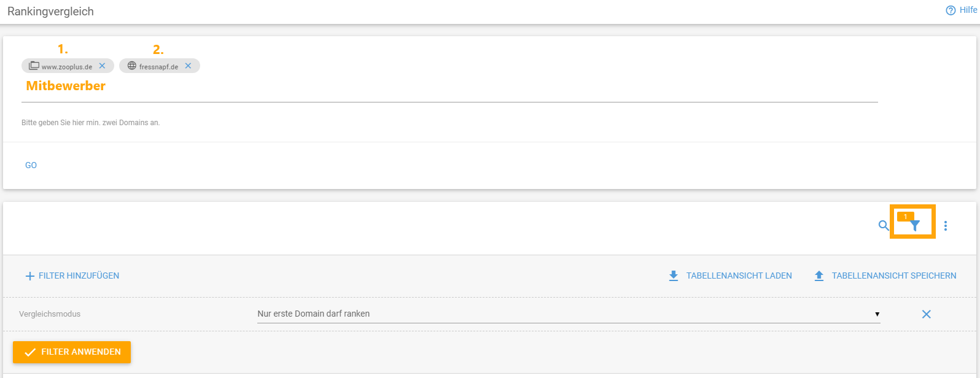The width and height of the screenshot is (980, 378).
Task: Click the plus icon for Filter hinzufügen
Action: tap(29, 276)
